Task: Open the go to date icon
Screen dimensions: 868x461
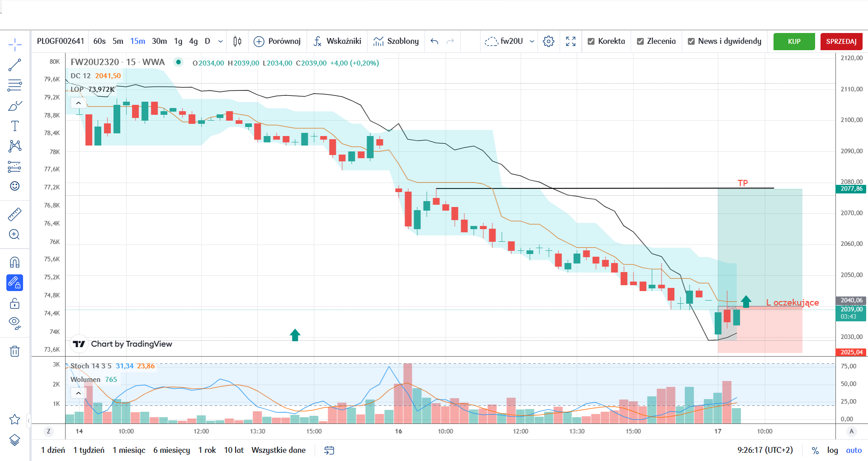Action: click(x=329, y=450)
